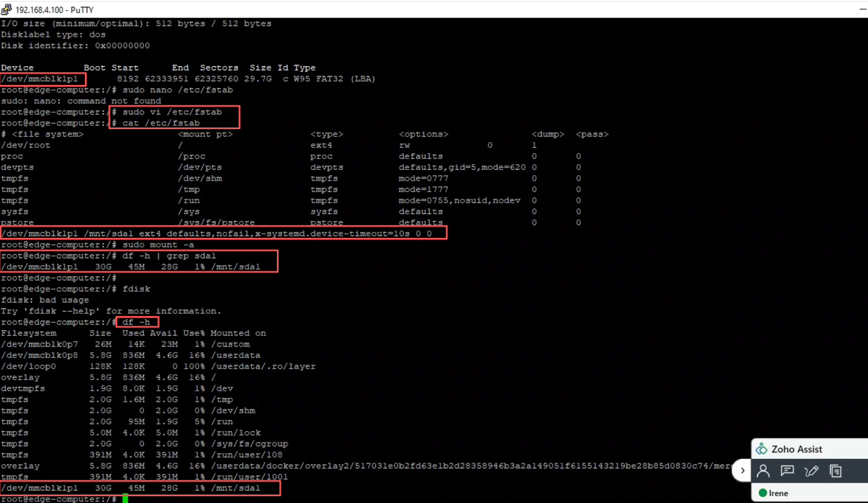Click the Zoho Assist panel title

point(797,449)
